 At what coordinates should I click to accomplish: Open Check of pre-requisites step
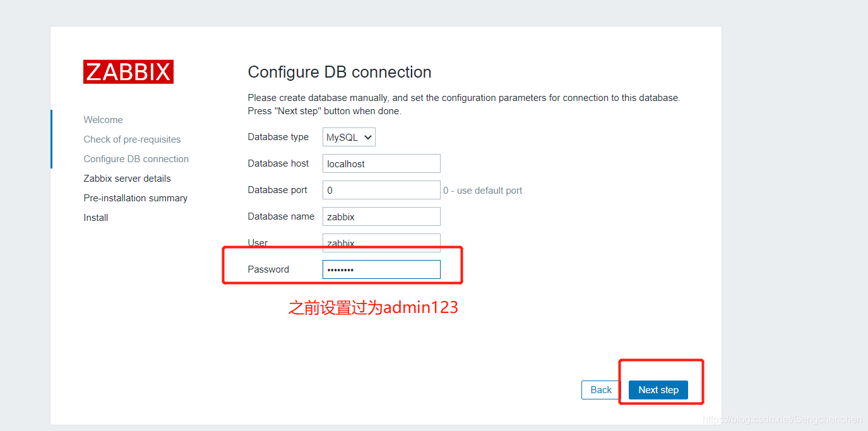click(132, 139)
